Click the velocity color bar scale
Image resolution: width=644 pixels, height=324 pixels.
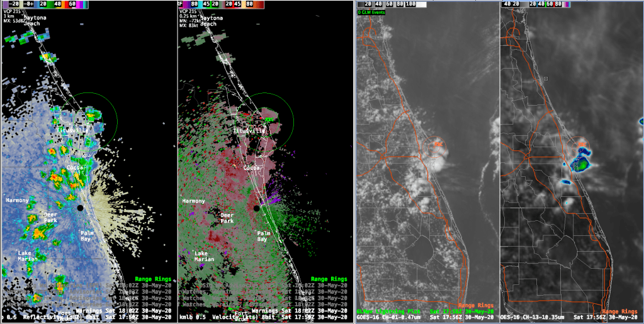pyautogui.click(x=220, y=4)
